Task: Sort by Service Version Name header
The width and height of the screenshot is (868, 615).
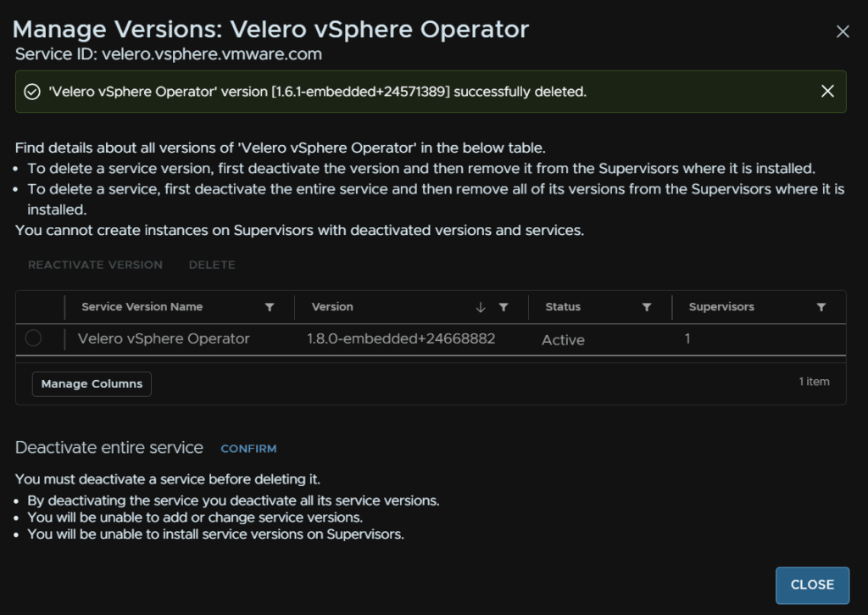Action: pos(142,307)
